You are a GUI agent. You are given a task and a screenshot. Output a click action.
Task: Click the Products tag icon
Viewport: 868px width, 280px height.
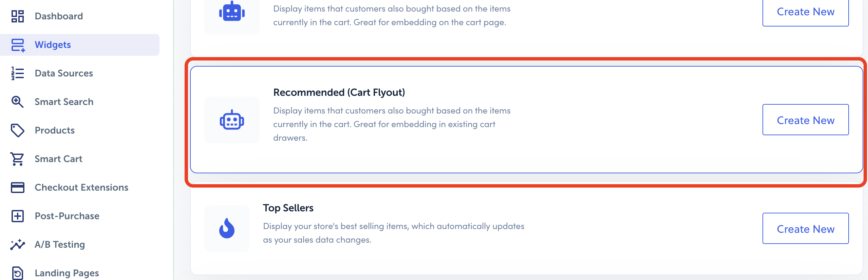[x=18, y=130]
